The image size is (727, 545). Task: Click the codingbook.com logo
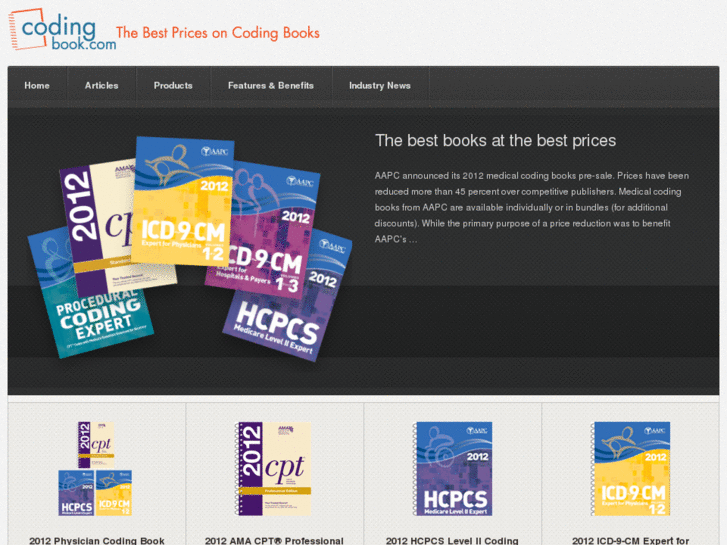click(x=63, y=30)
